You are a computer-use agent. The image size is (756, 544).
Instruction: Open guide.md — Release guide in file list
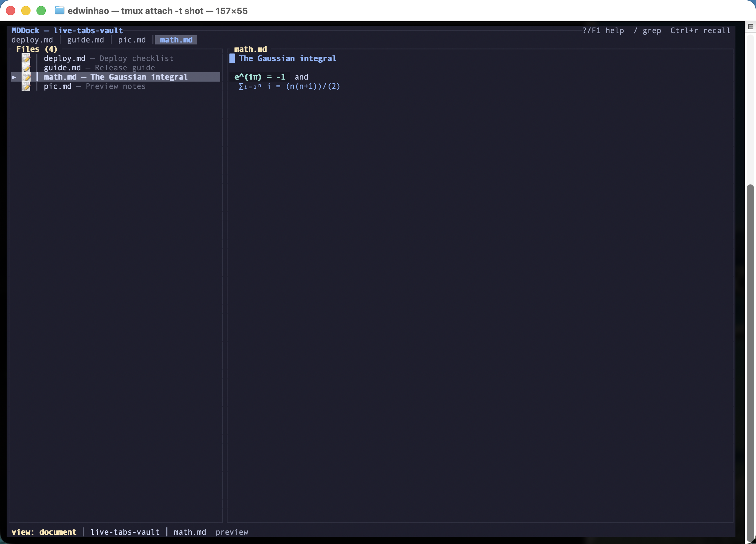[x=99, y=68]
